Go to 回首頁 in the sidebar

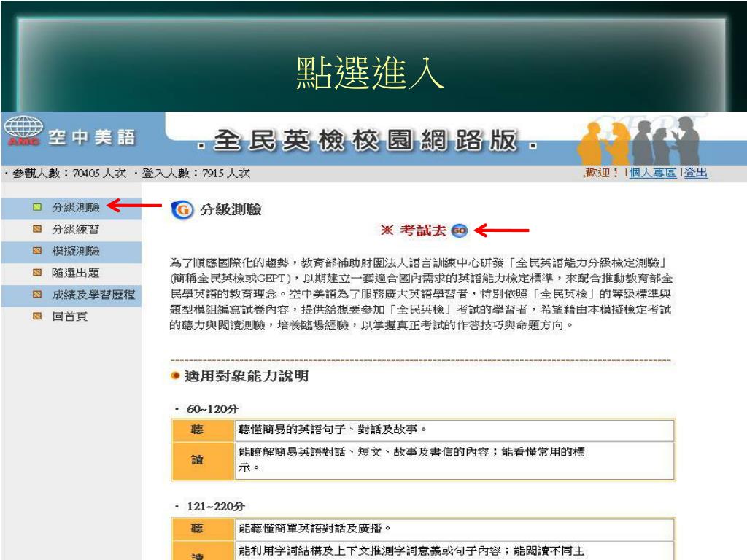[x=69, y=316]
